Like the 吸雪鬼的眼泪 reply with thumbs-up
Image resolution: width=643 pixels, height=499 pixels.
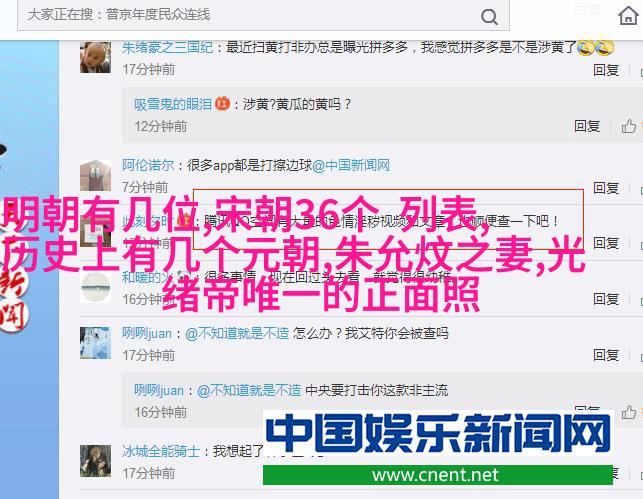click(629, 126)
